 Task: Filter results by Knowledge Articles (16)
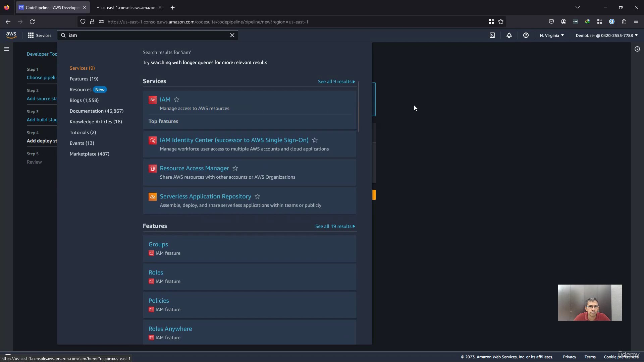[96, 122]
